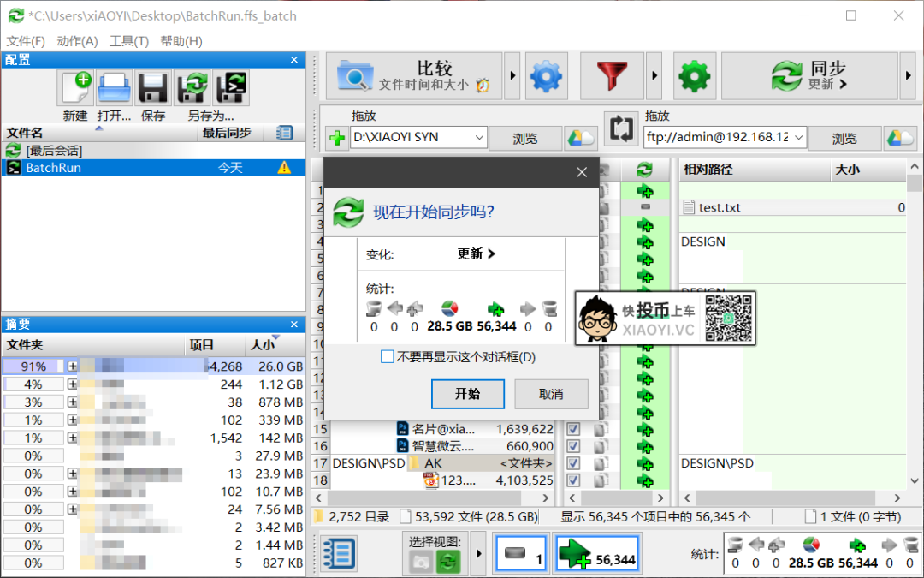The width and height of the screenshot is (924, 578).
Task: Click the 最后同步 column header
Action: click(231, 133)
